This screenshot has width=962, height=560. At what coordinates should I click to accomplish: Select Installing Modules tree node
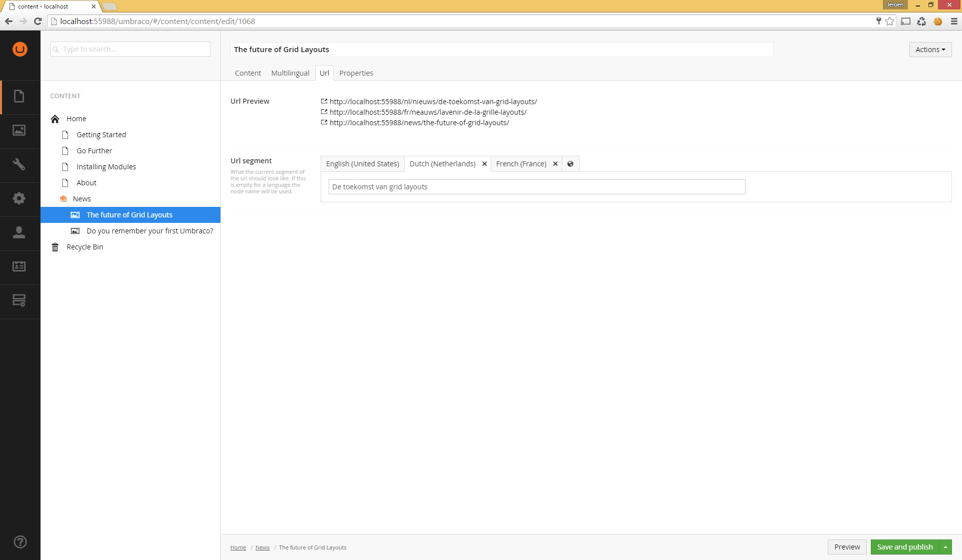pos(106,167)
